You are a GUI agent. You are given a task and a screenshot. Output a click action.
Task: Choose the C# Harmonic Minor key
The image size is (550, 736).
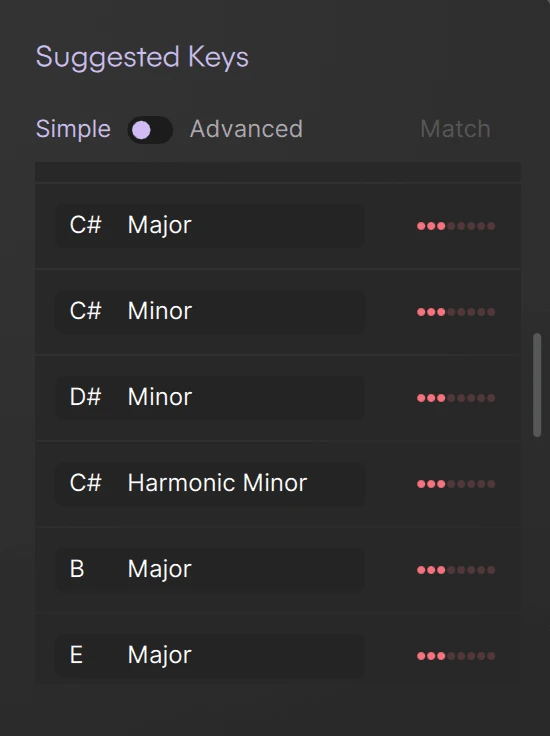coord(210,483)
